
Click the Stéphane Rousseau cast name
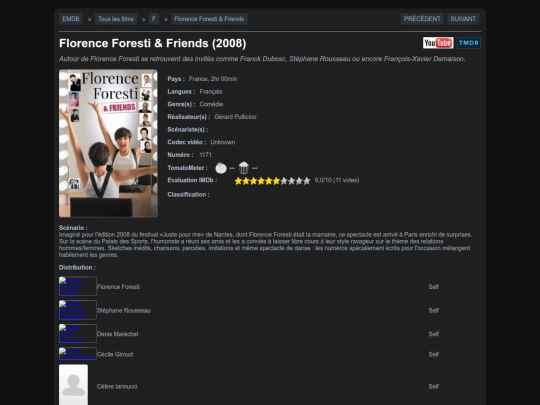pos(124,311)
